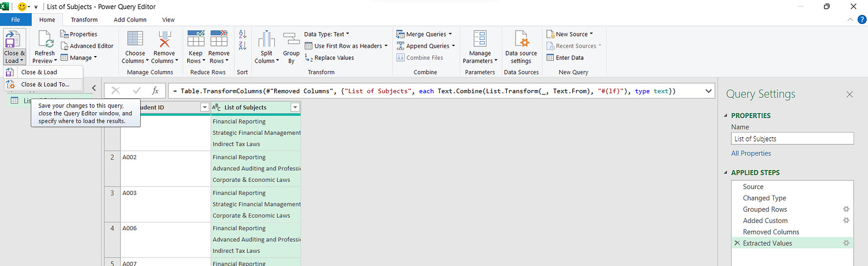The width and height of the screenshot is (868, 266).
Task: Click the Remove Rows icon
Action: (219, 39)
